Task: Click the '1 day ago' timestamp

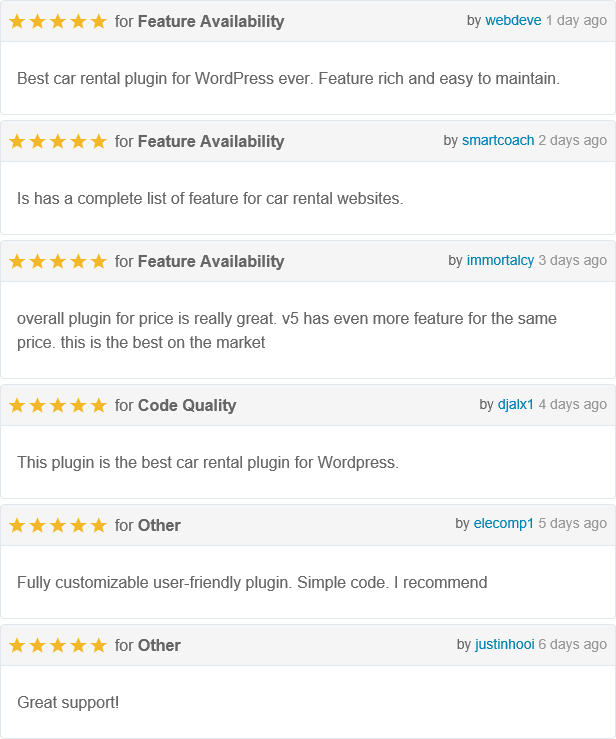Action: click(576, 21)
